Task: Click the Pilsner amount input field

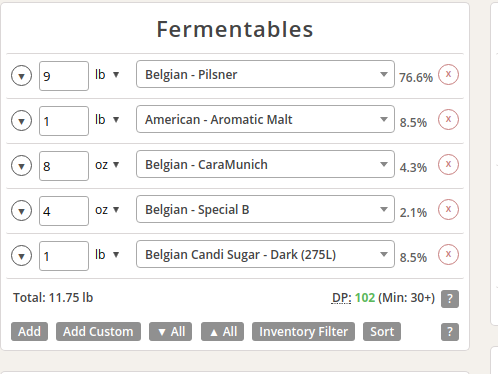Action: click(x=64, y=76)
